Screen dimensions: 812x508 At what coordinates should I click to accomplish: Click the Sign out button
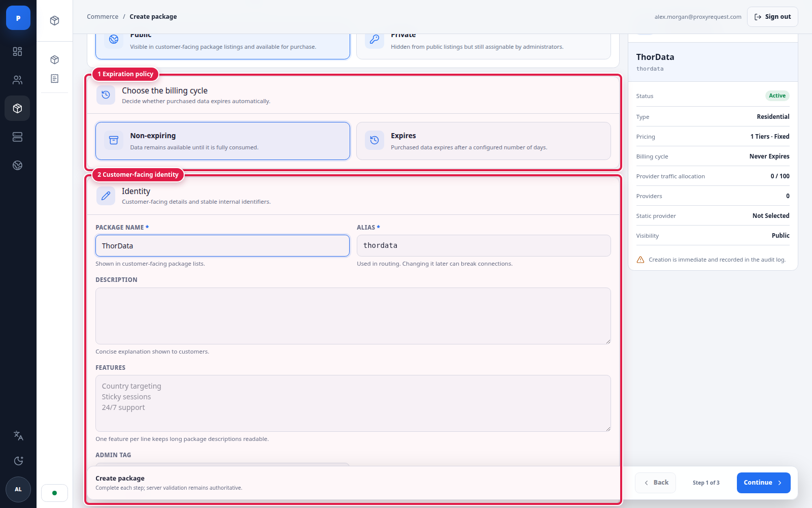772,17
